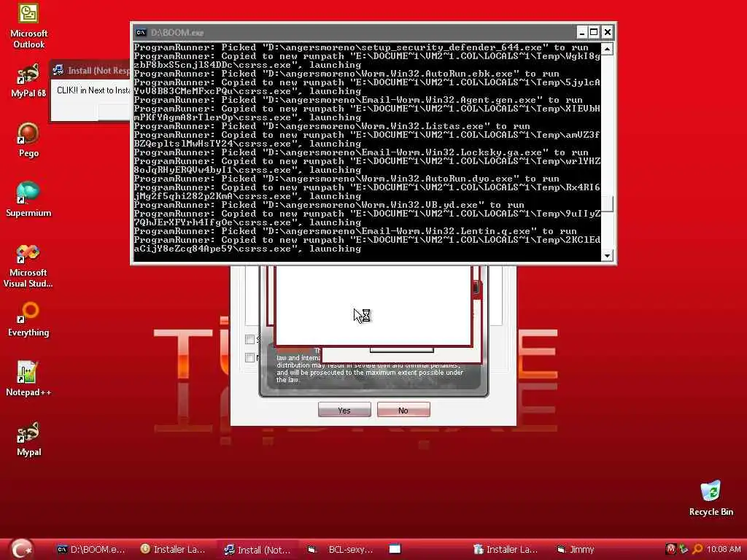Click the Start button on the taskbar
The image size is (747, 560).
click(21, 549)
